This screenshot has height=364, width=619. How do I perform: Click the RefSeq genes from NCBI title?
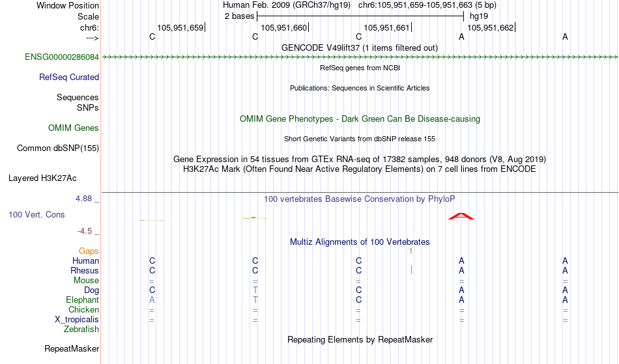360,68
